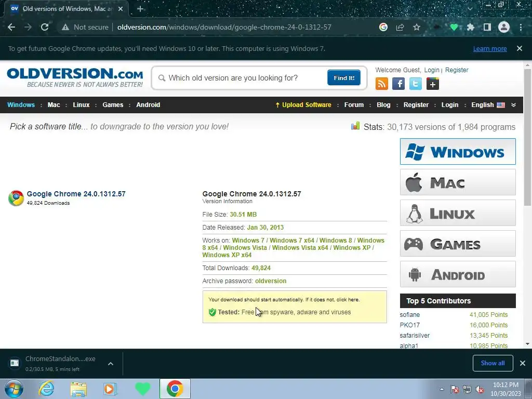Click the Windows platform banner button
The height and width of the screenshot is (399, 532).
(458, 151)
